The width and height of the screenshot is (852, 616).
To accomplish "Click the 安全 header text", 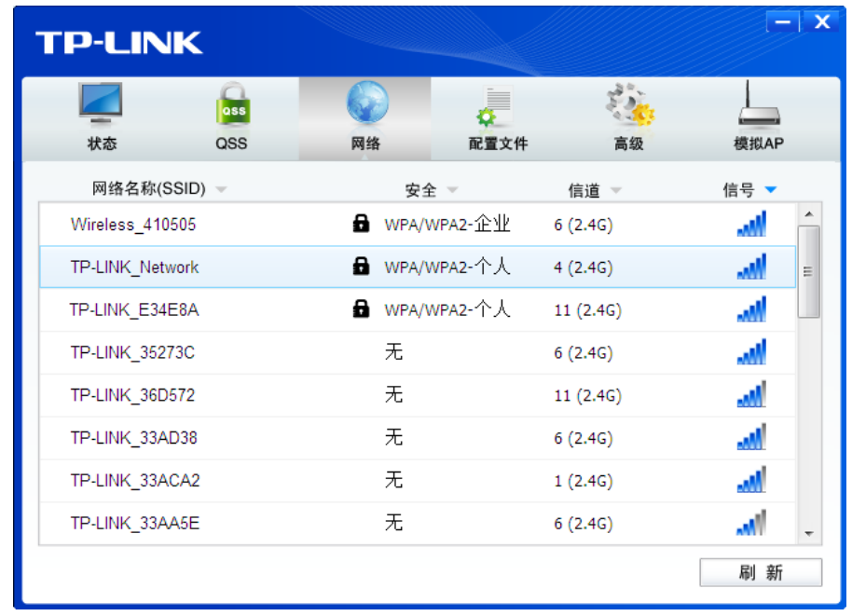I will (420, 190).
